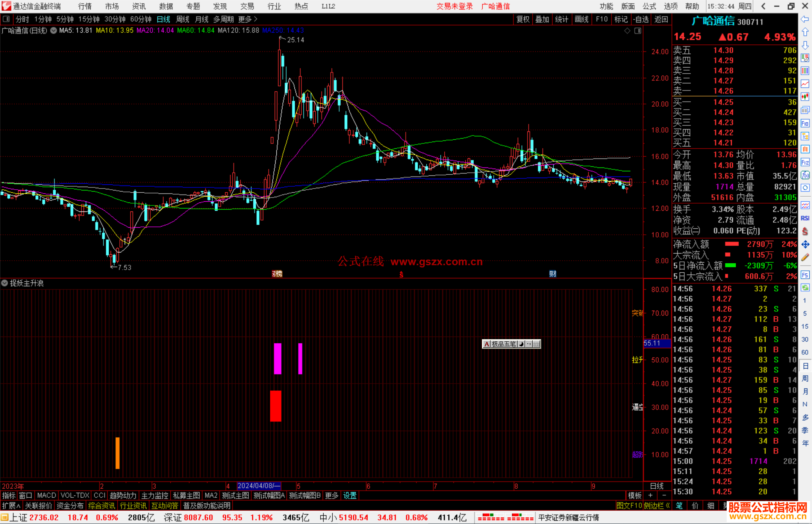812x524 pixels.
Task: Click the 2024/04/08 date marker on timeline
Action: pos(259,486)
